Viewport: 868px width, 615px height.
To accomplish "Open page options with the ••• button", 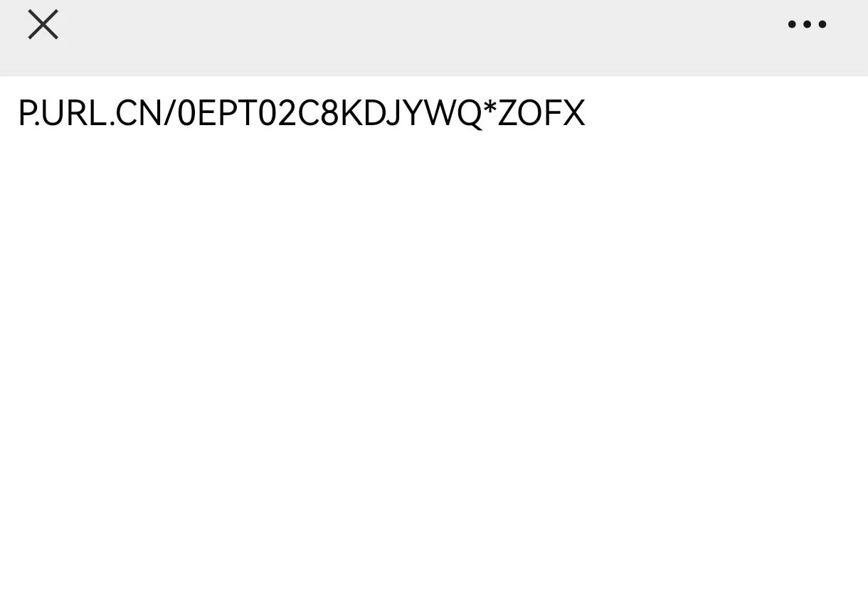I will tap(807, 24).
